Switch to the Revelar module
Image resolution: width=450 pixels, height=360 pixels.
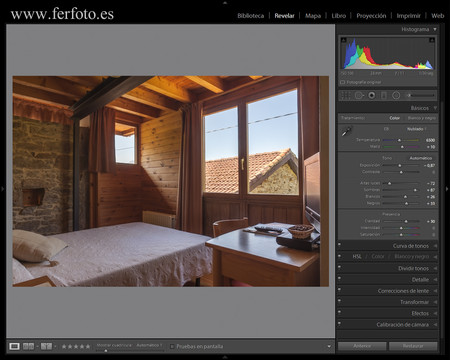click(284, 16)
